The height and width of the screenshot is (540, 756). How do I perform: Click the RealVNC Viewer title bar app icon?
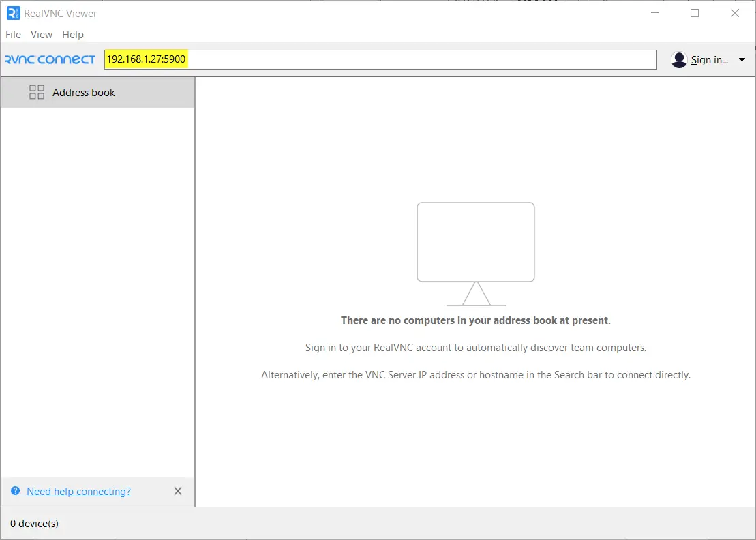point(14,13)
